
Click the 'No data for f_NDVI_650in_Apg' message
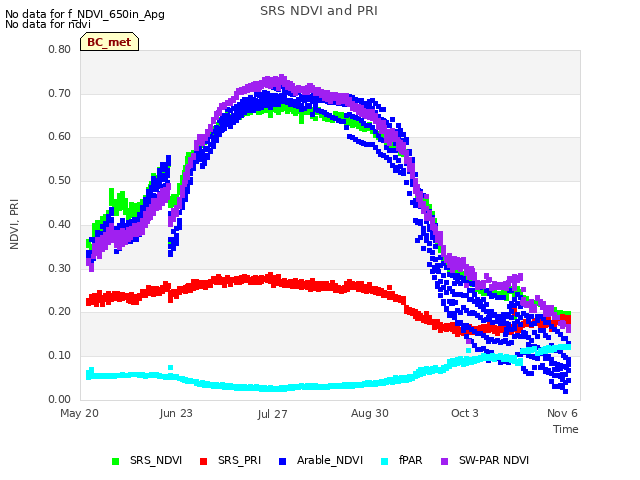85,14
